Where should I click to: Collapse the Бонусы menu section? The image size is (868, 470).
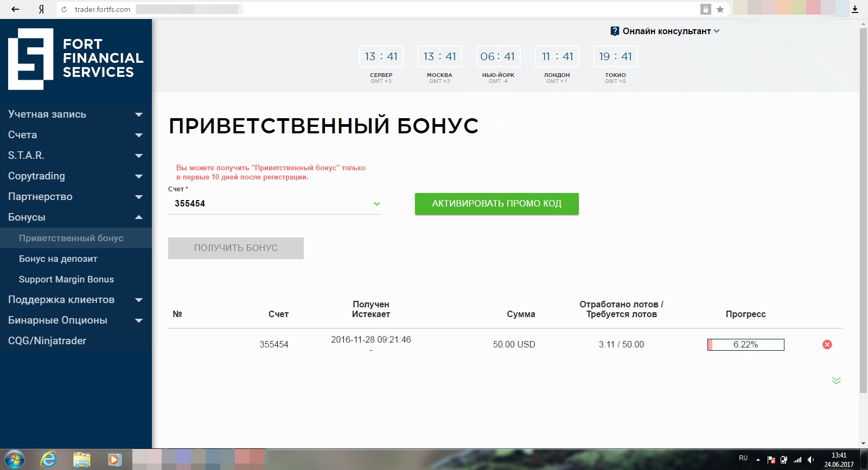75,217
